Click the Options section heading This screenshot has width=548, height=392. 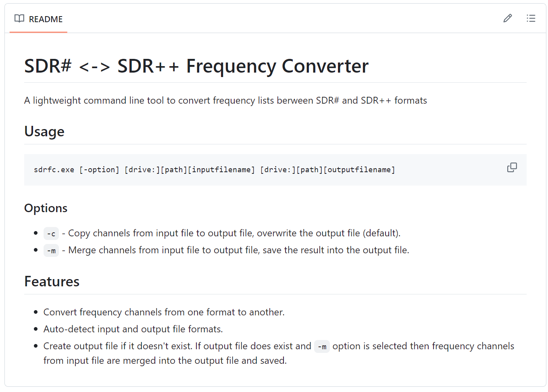46,208
